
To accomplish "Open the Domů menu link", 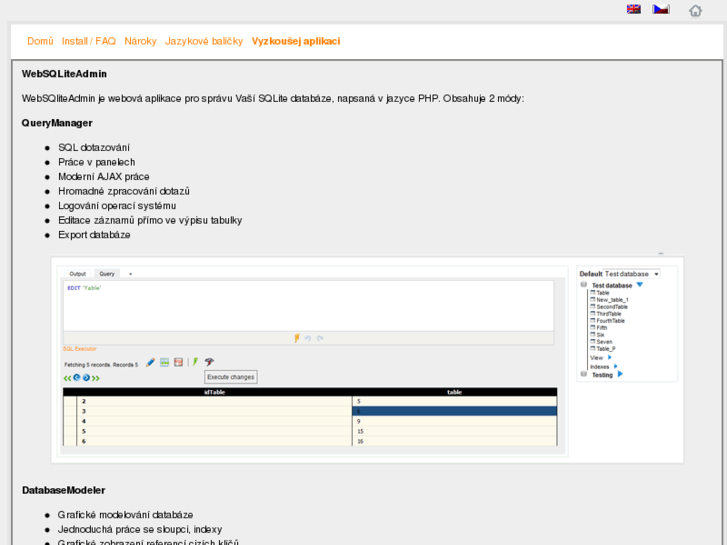I will point(40,41).
